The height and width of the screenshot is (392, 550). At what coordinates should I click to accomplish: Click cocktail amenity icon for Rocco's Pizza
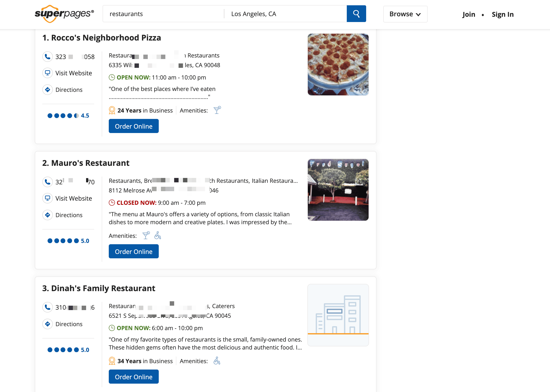pyautogui.click(x=217, y=110)
